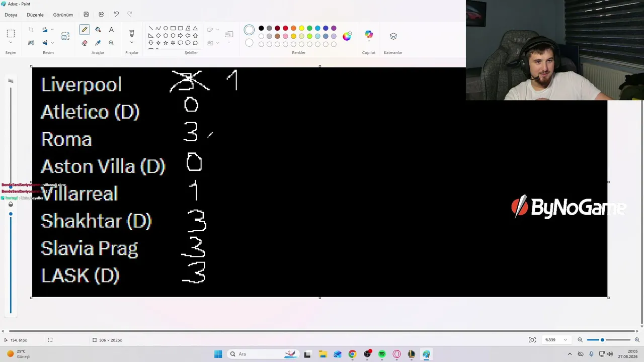Open the Layers (Katmanlar) panel

coord(393,36)
